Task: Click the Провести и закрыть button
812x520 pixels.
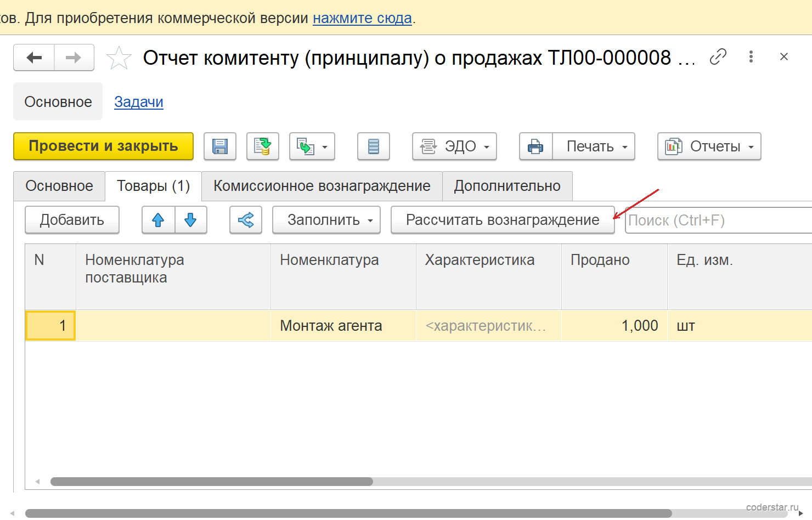Action: 103,146
